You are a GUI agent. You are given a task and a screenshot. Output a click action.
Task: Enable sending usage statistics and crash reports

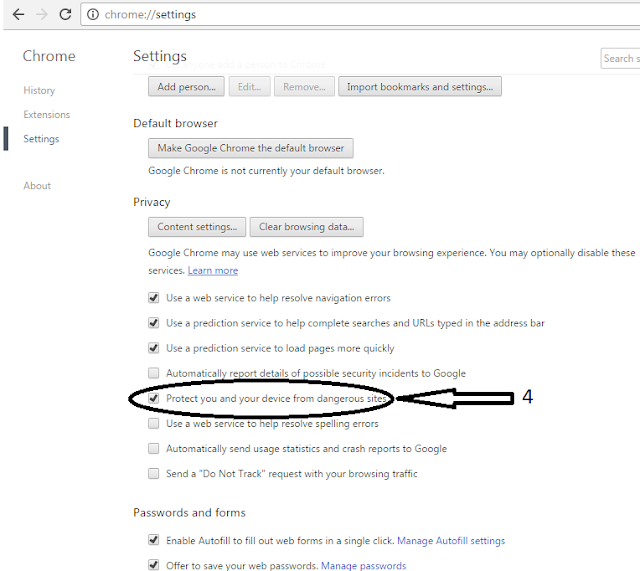(x=153, y=449)
